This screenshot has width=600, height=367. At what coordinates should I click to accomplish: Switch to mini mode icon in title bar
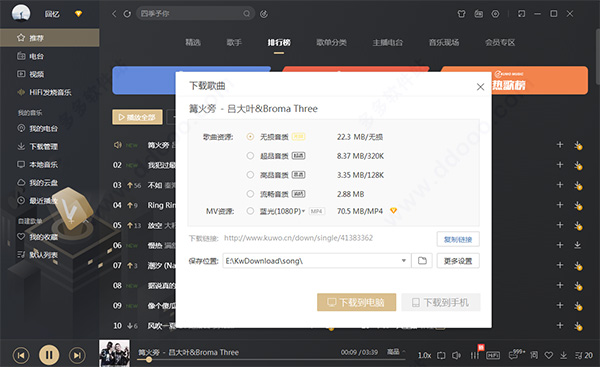(521, 14)
